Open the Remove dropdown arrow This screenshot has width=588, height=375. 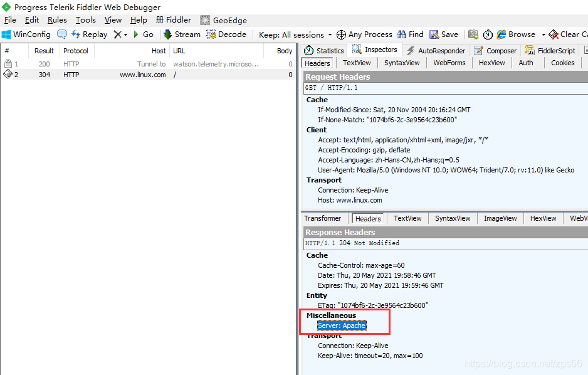(x=125, y=34)
